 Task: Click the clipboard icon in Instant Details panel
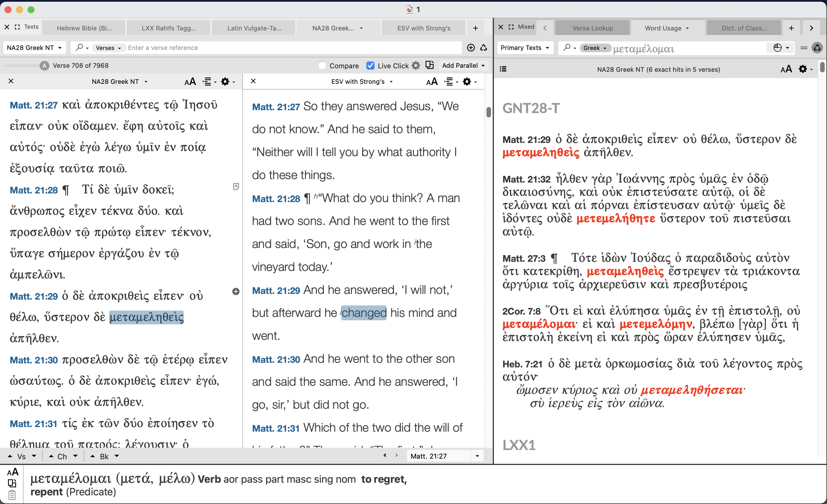[12, 495]
